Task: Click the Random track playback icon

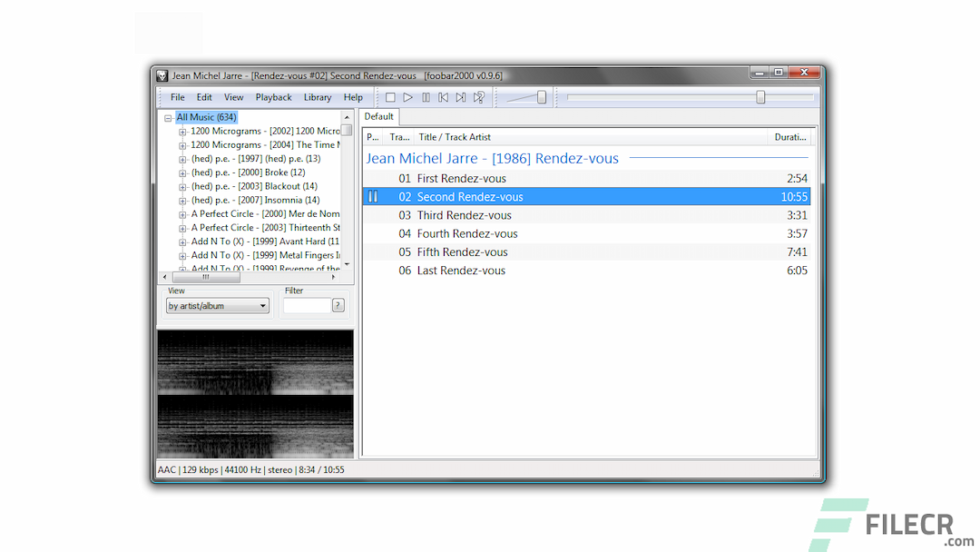Action: coord(478,97)
